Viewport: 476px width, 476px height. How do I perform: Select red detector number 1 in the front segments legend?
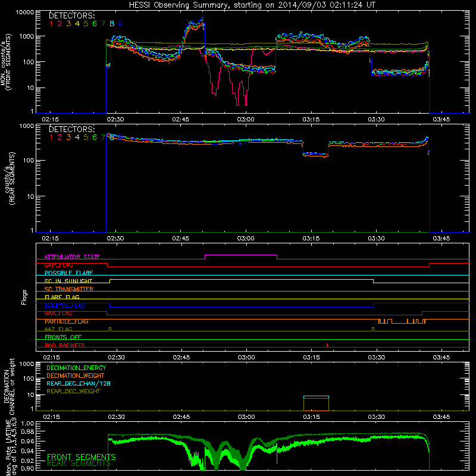pos(51,23)
